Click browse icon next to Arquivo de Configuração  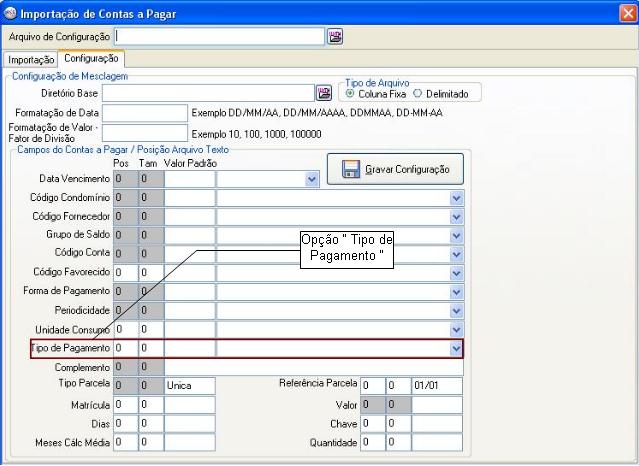point(335,36)
